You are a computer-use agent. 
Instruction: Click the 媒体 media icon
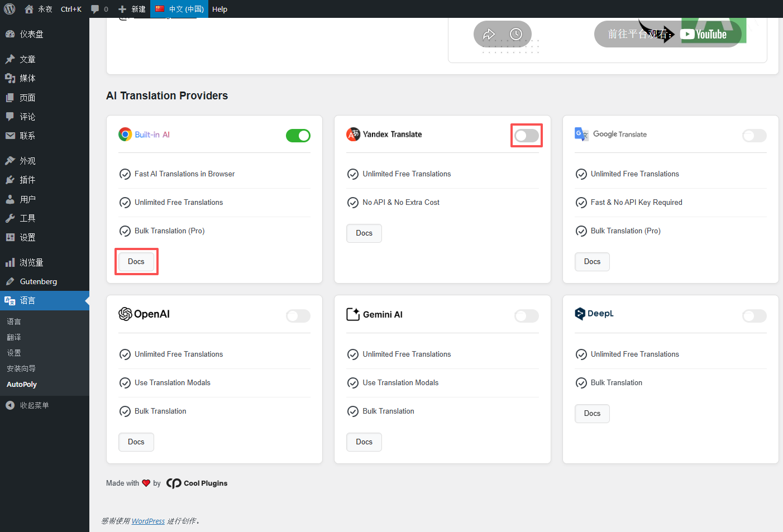pos(10,78)
